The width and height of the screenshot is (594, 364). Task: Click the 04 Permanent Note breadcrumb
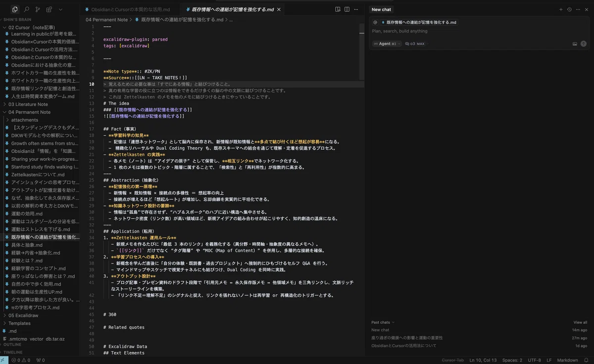[106, 20]
